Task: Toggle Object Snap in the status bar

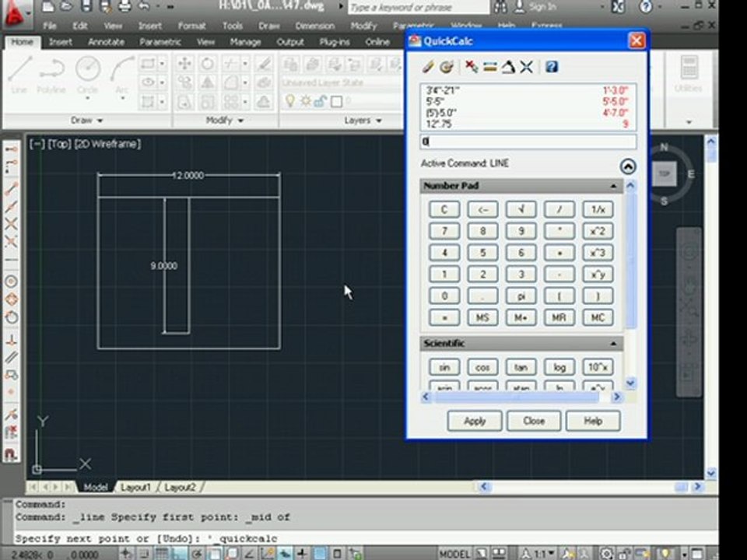Action: tap(215, 553)
